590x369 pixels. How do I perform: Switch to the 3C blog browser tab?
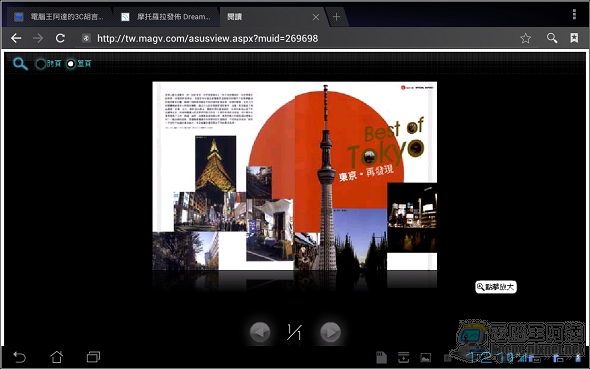click(x=59, y=17)
